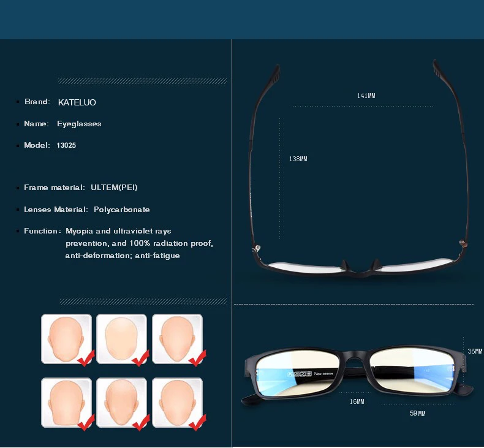Click red checkmark on bottom-right face
The width and height of the screenshot is (484, 448).
point(197,422)
